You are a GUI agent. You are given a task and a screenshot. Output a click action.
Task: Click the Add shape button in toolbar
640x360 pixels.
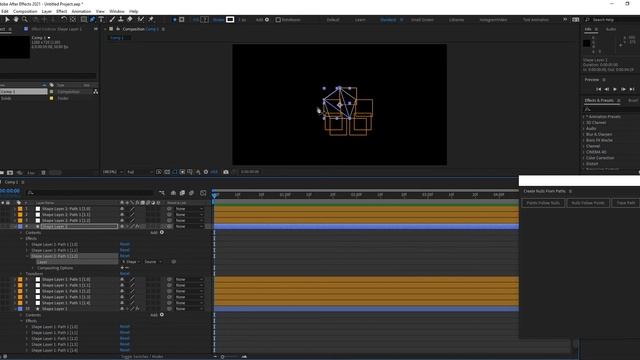coord(267,20)
